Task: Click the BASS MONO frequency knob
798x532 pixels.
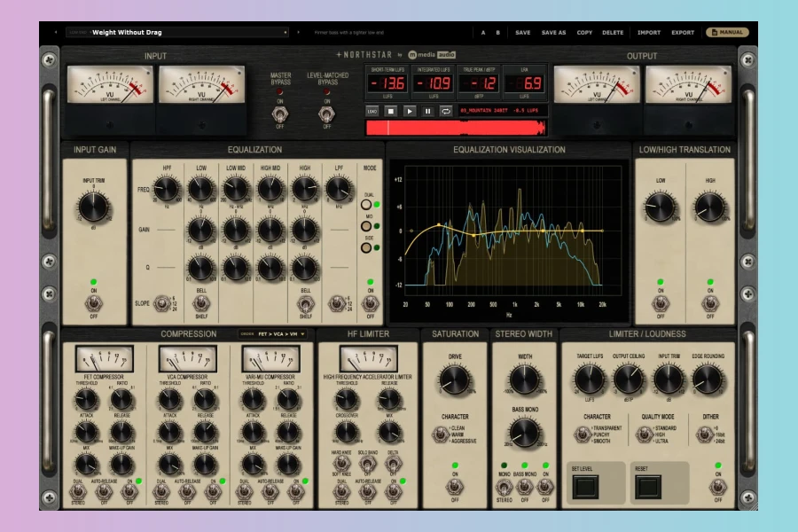Action: (x=524, y=433)
